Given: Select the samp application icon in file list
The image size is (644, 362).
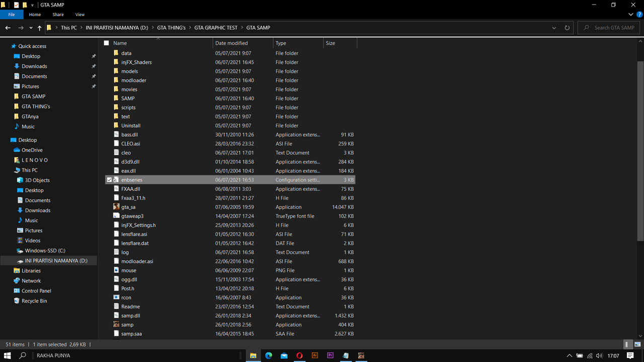Looking at the screenshot, I should [x=117, y=325].
